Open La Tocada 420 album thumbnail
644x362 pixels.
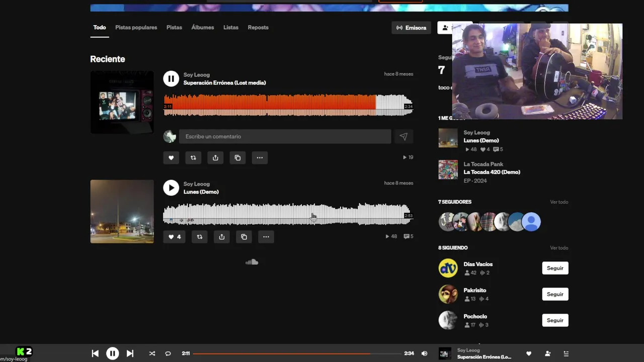coord(448,170)
